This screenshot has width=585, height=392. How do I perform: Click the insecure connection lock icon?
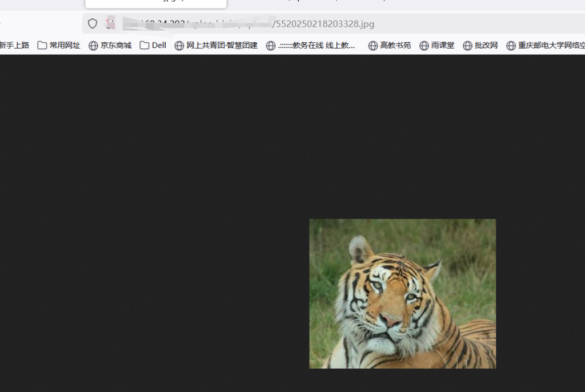coord(110,24)
